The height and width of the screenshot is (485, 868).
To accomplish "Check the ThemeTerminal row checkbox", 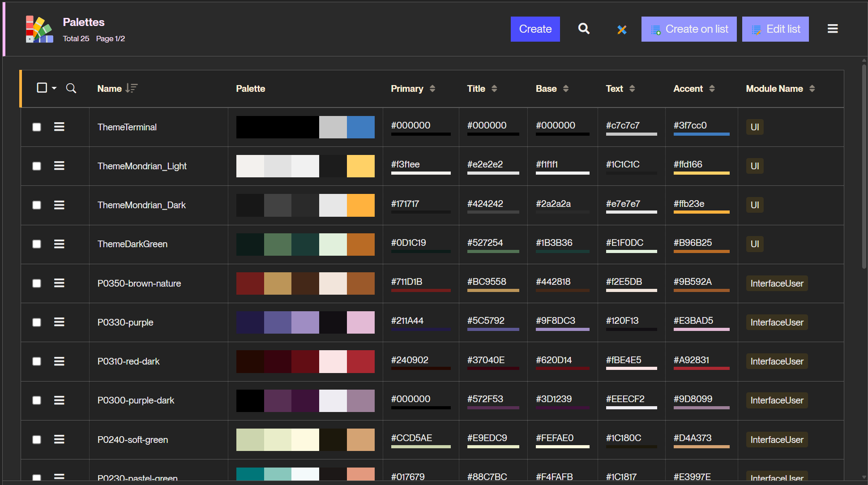I will pos(37,127).
